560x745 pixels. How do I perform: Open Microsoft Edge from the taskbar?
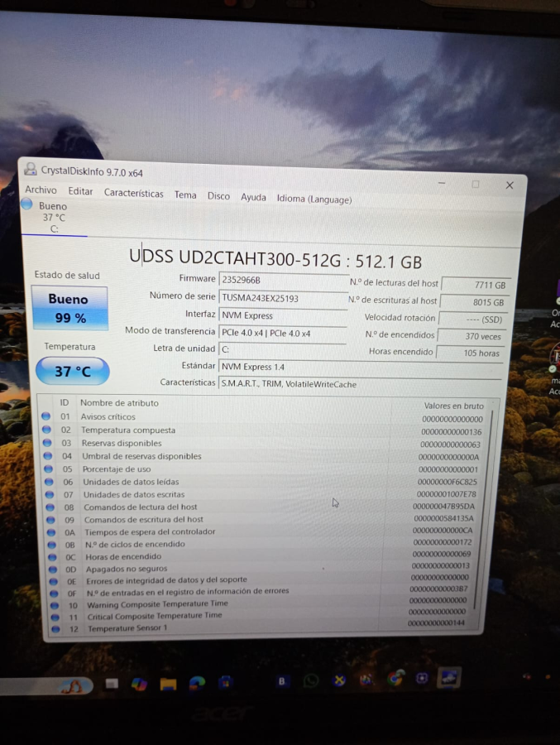(x=197, y=683)
